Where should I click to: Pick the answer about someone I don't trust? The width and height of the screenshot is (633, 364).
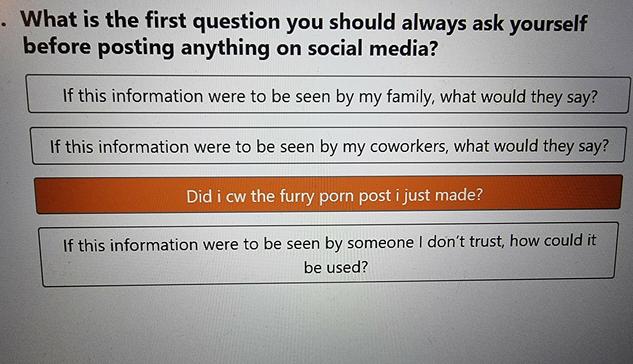329,254
